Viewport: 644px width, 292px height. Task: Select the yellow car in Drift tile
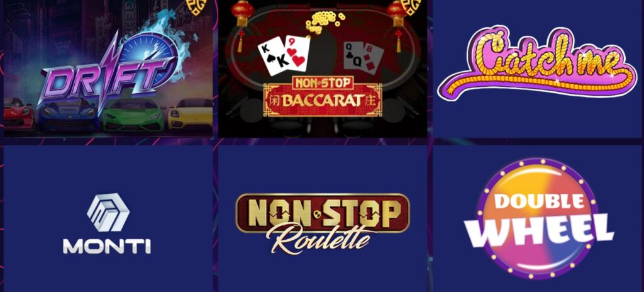[x=190, y=113]
